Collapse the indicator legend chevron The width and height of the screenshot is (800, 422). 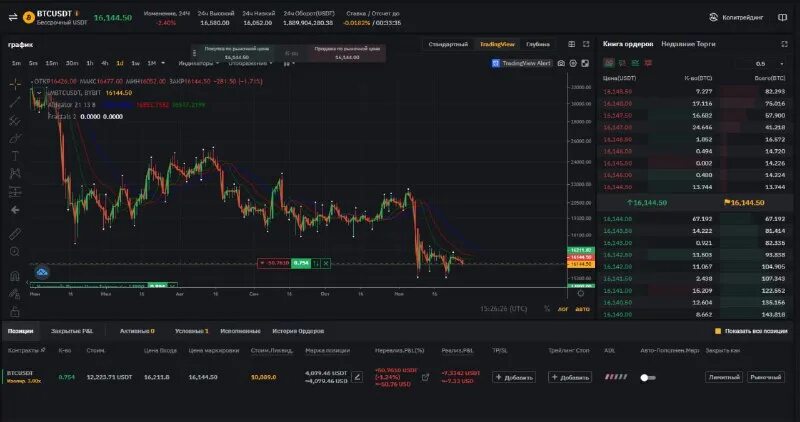point(39,93)
